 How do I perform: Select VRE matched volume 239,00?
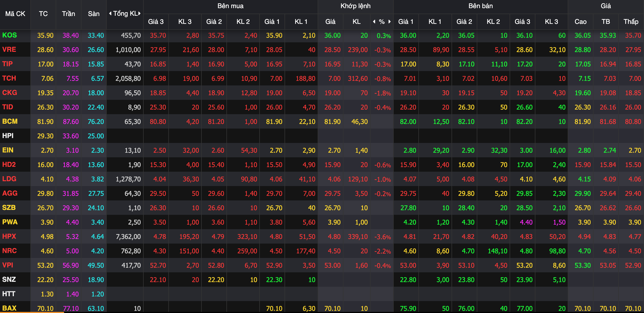point(358,50)
